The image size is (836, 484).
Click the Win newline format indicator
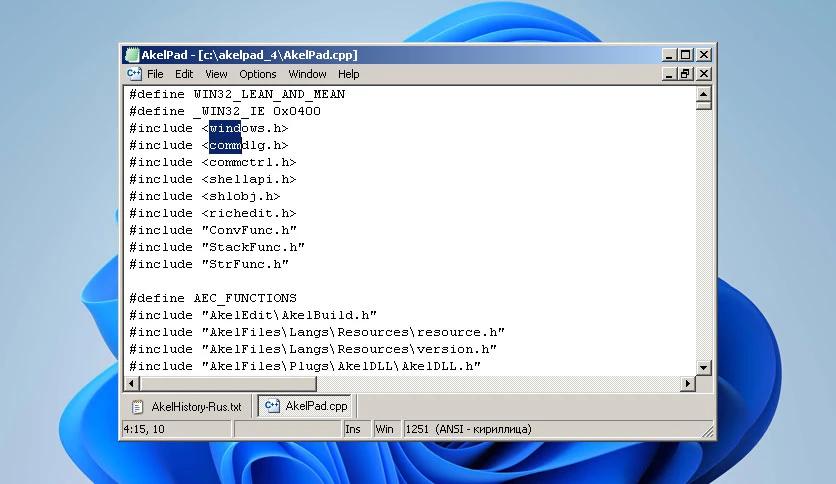coord(386,429)
